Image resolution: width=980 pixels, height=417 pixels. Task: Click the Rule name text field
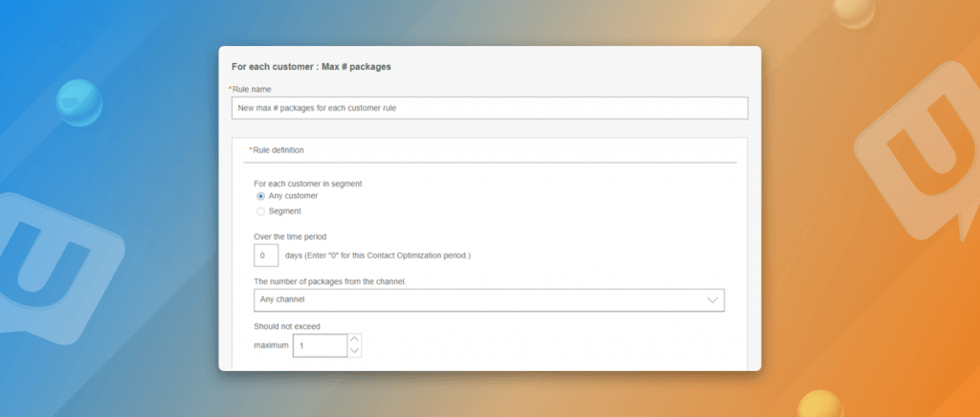pos(489,108)
